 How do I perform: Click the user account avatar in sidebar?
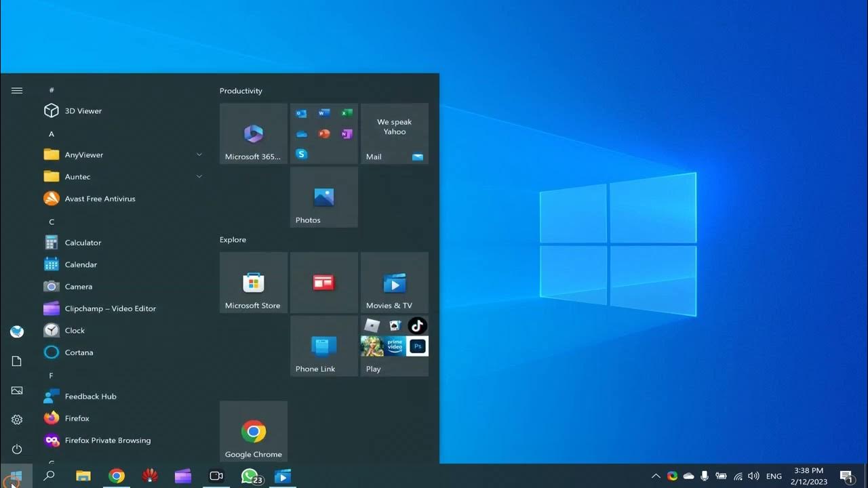tap(17, 331)
